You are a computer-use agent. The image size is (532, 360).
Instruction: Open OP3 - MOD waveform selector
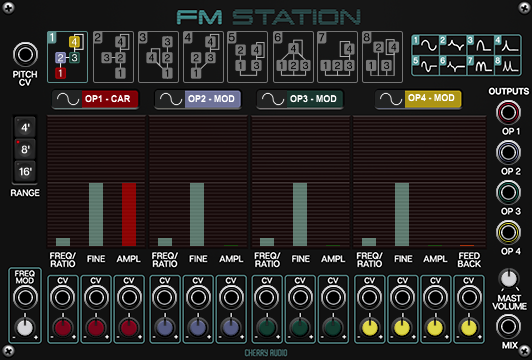coord(300,99)
